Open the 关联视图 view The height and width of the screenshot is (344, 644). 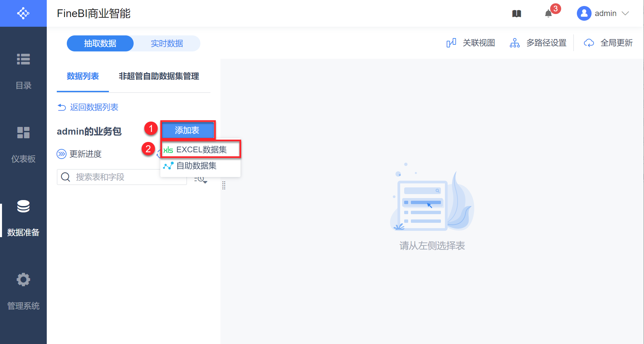click(471, 43)
